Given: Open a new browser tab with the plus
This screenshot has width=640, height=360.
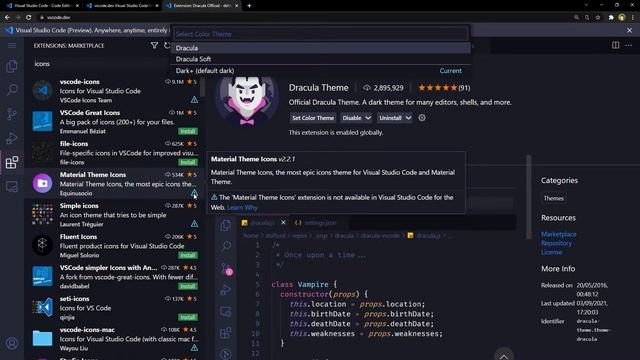Looking at the screenshot, I should point(249,6).
